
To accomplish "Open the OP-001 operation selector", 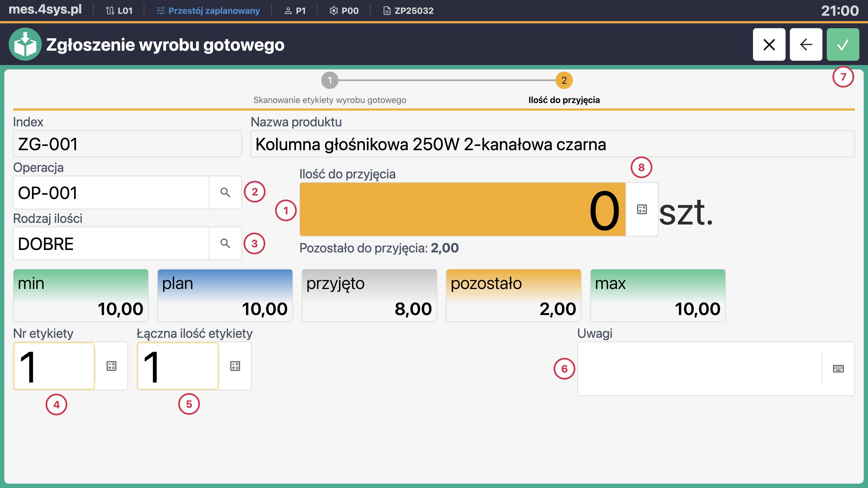I will [111, 192].
